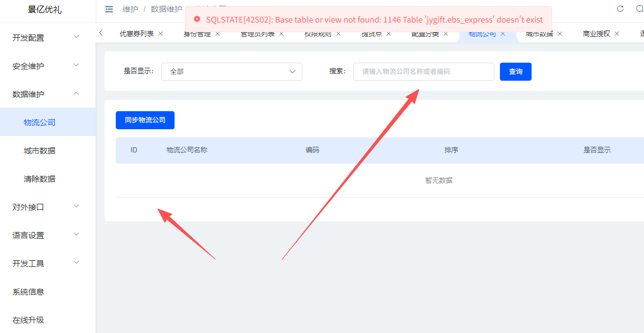Viewport: 644px width, 333px height.
Task: Close the 物流公司 tab
Action: 503,34
